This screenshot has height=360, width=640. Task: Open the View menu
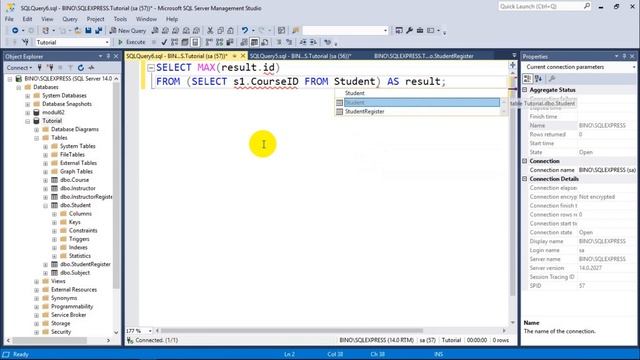(47, 19)
